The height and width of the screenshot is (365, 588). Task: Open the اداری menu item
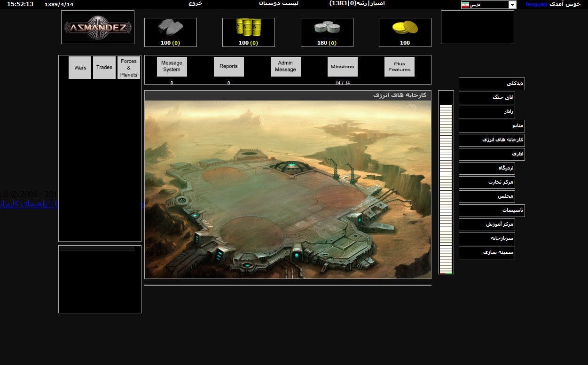[492, 154]
